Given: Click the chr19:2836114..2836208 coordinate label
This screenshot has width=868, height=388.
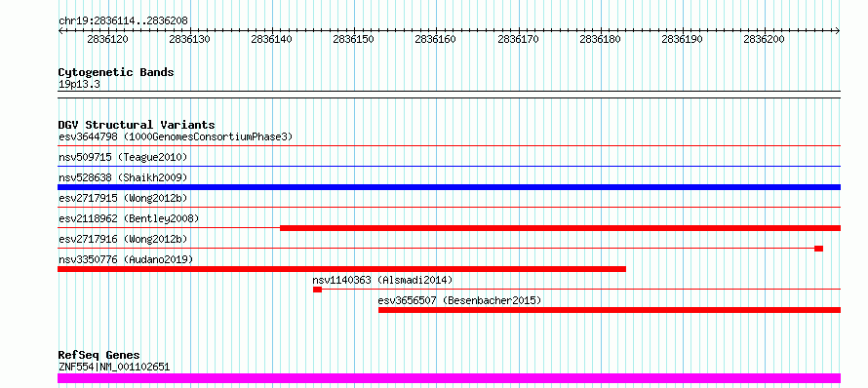Looking at the screenshot, I should point(123,21).
